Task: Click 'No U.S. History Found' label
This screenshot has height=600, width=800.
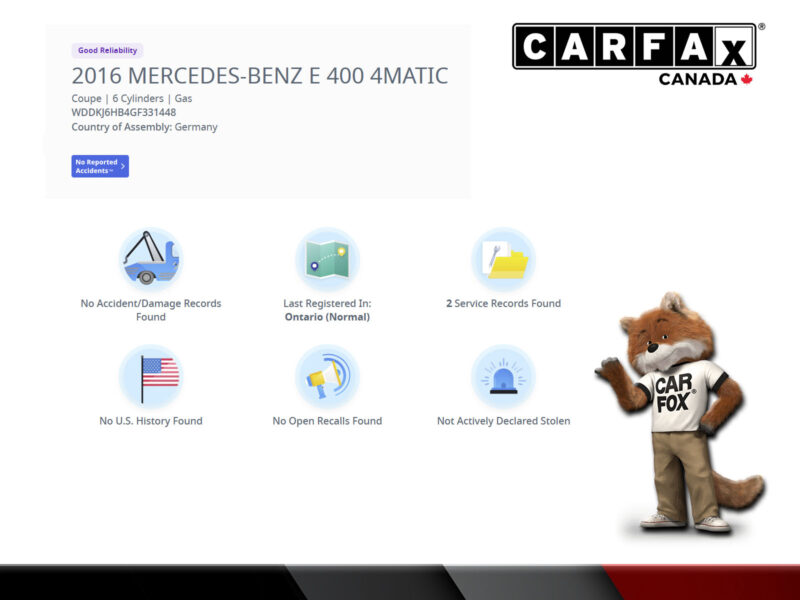Action: tap(151, 421)
